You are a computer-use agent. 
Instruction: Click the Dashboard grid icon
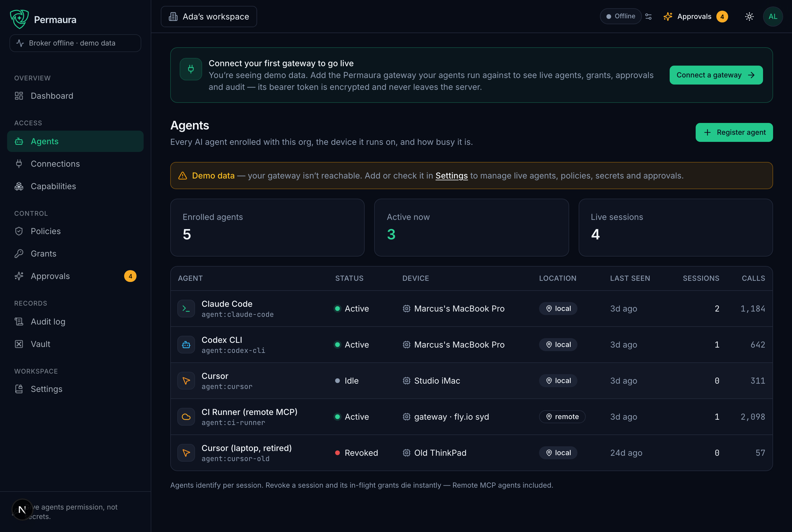coord(19,96)
